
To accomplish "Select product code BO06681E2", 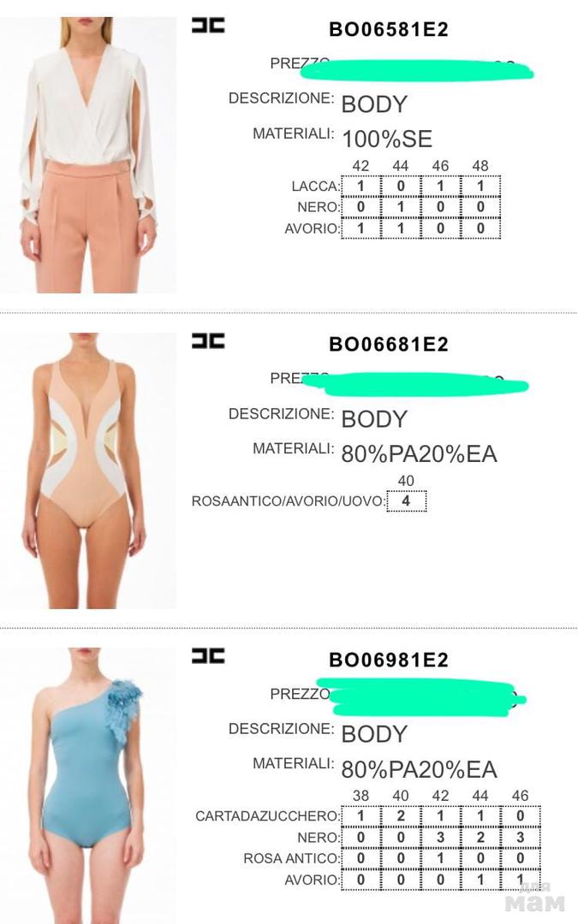I will (389, 344).
